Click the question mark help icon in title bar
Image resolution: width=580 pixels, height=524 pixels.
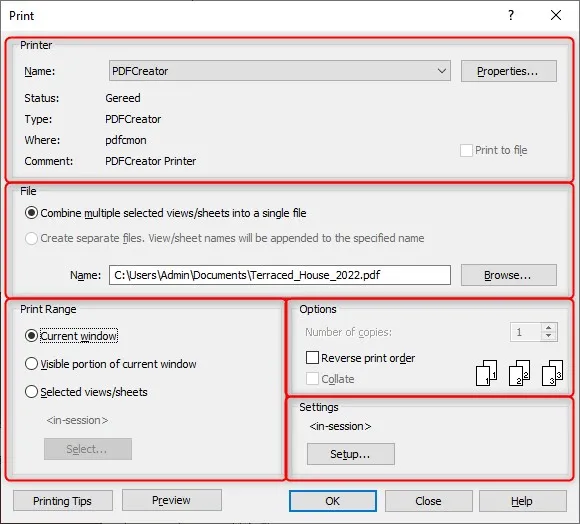coord(511,15)
